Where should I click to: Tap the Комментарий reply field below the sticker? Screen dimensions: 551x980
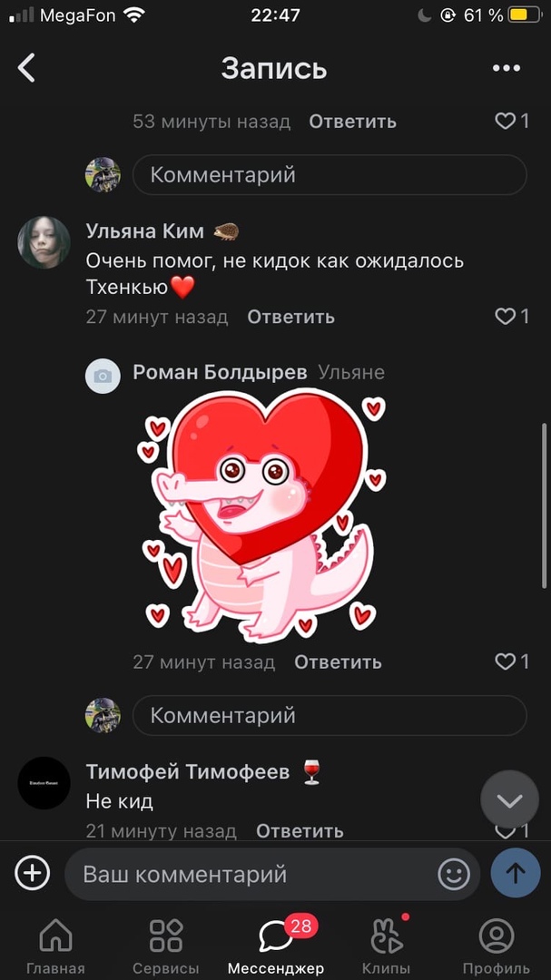pos(330,715)
